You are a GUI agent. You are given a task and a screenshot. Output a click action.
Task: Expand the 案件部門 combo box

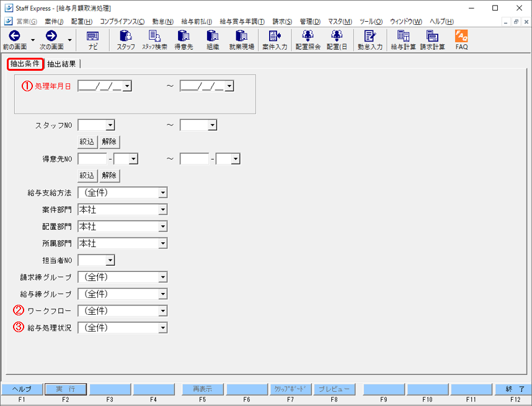163,210
